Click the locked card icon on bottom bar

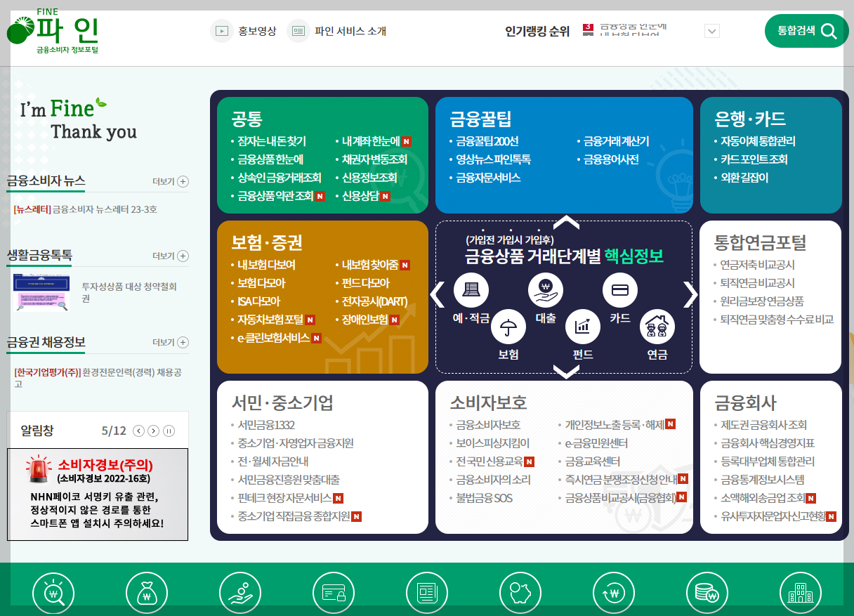(334, 592)
